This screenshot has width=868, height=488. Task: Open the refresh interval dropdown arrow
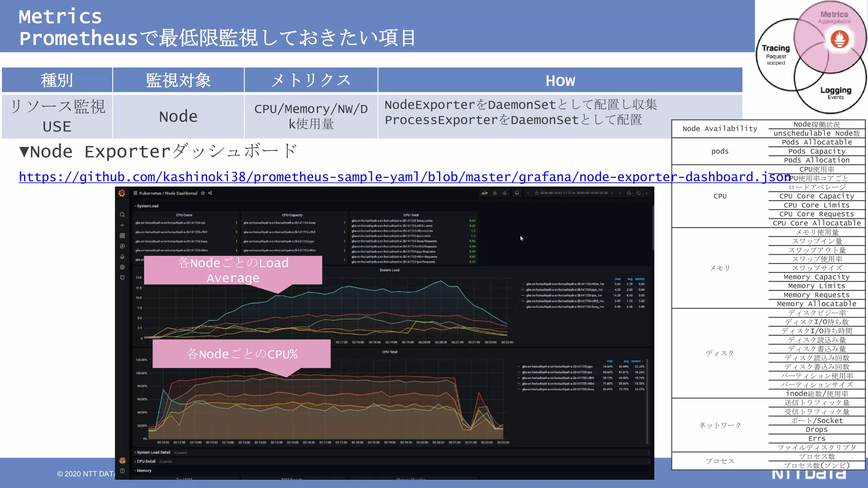[x=647, y=193]
